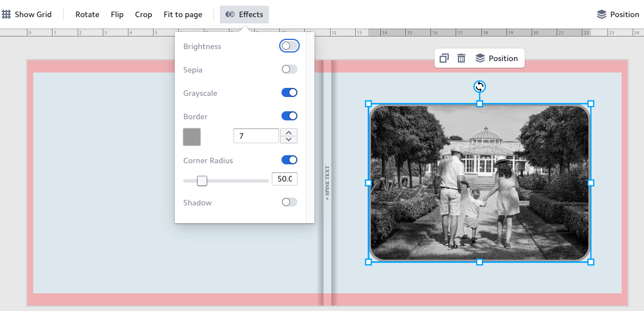
Task: Enable the Brightness toggle
Action: (x=289, y=46)
